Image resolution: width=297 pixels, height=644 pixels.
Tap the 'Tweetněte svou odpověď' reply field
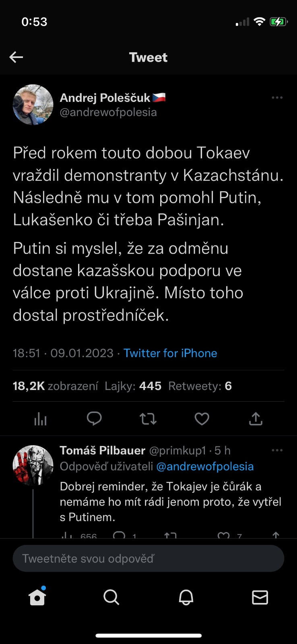148,559
